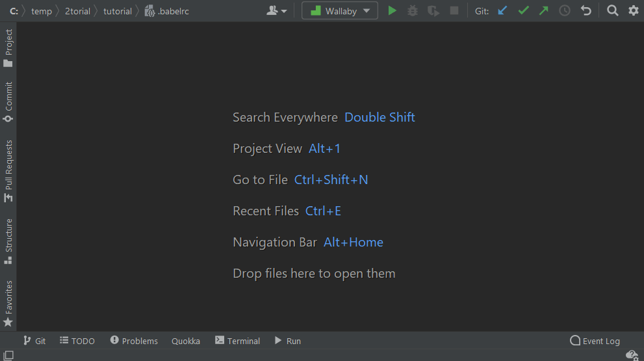Expand the tutorial folder breadcrumb

click(x=118, y=11)
